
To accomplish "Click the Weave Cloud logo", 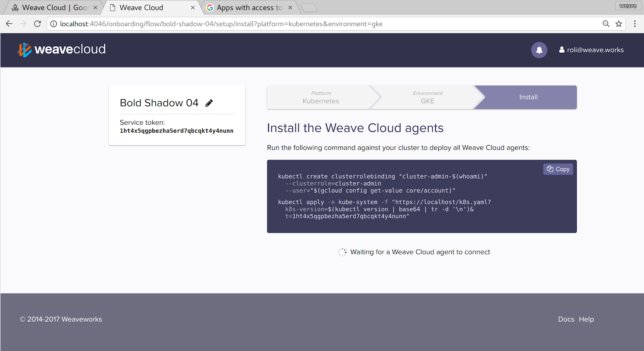I will pyautogui.click(x=62, y=49).
